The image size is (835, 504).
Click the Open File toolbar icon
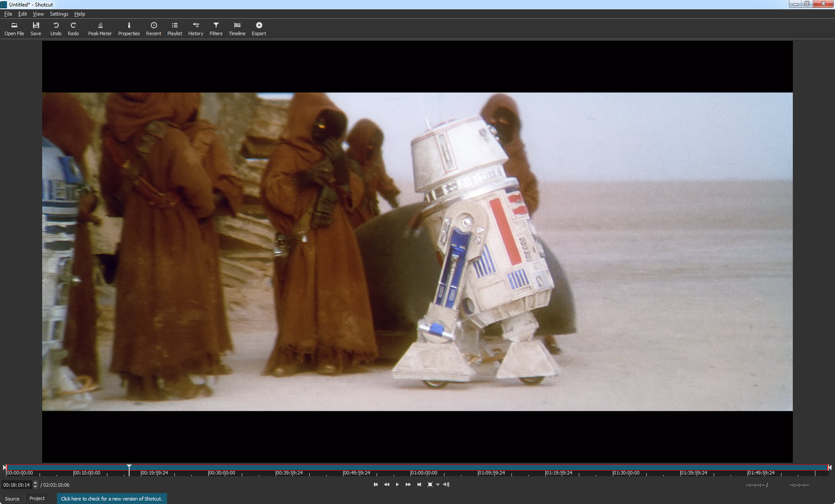coord(14,29)
